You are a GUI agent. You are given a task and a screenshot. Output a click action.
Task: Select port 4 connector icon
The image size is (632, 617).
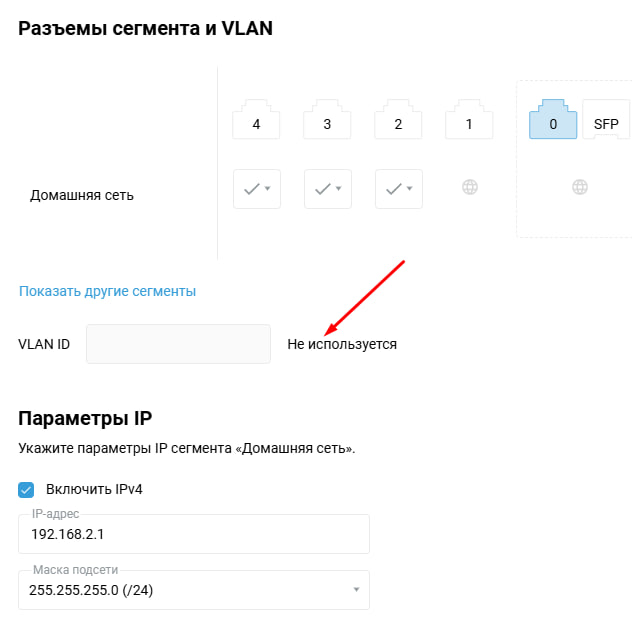pos(256,119)
